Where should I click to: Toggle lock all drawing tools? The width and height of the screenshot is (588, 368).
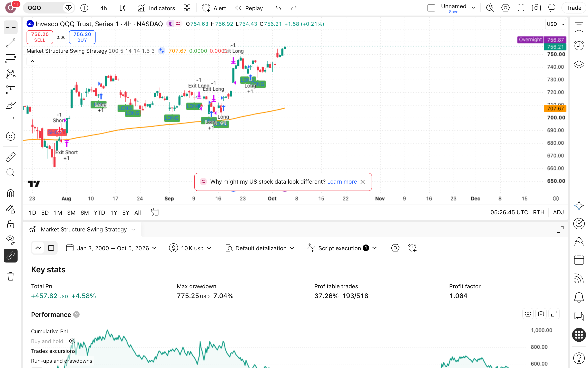[10, 224]
